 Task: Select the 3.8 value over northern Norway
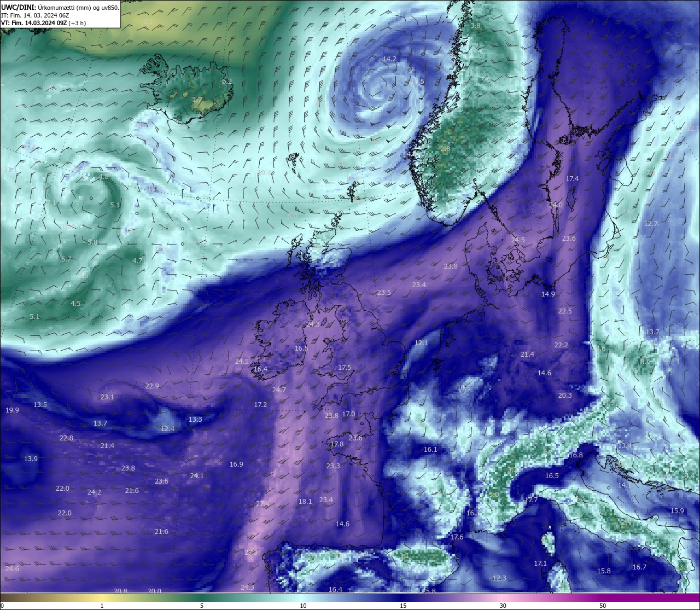click(x=475, y=26)
